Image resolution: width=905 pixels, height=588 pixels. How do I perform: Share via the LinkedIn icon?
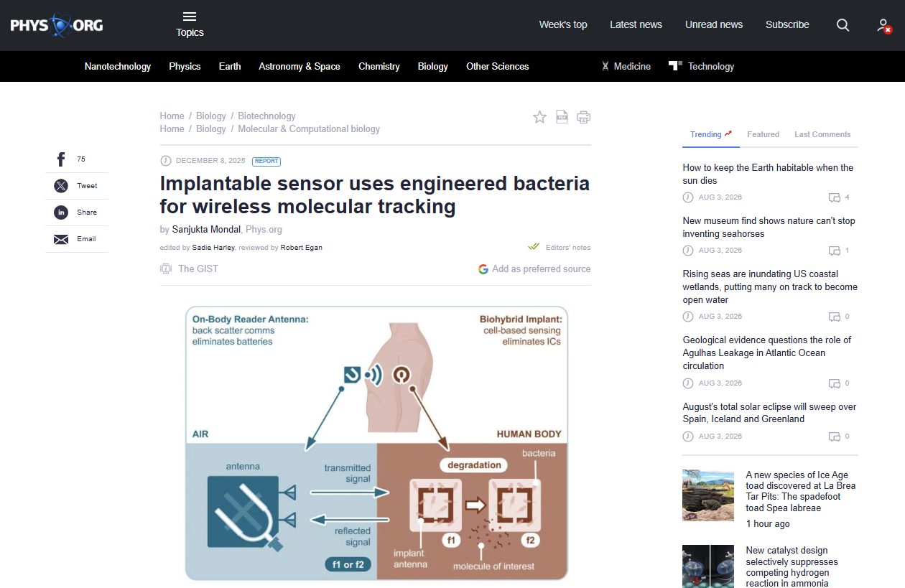[61, 213]
